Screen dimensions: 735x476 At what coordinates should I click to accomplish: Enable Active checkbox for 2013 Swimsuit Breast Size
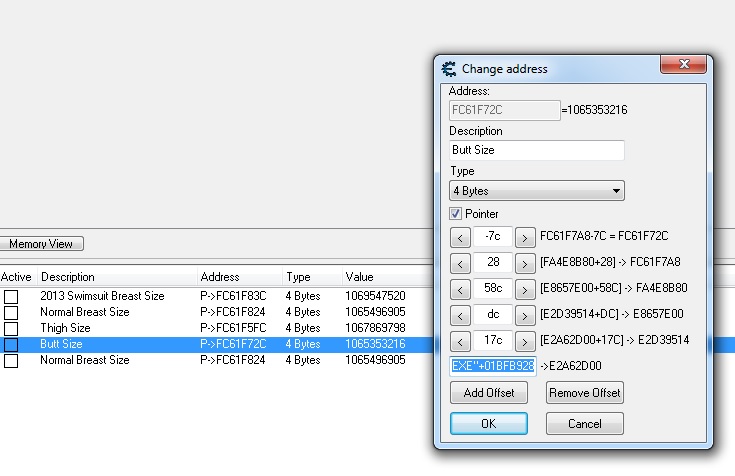pos(11,296)
